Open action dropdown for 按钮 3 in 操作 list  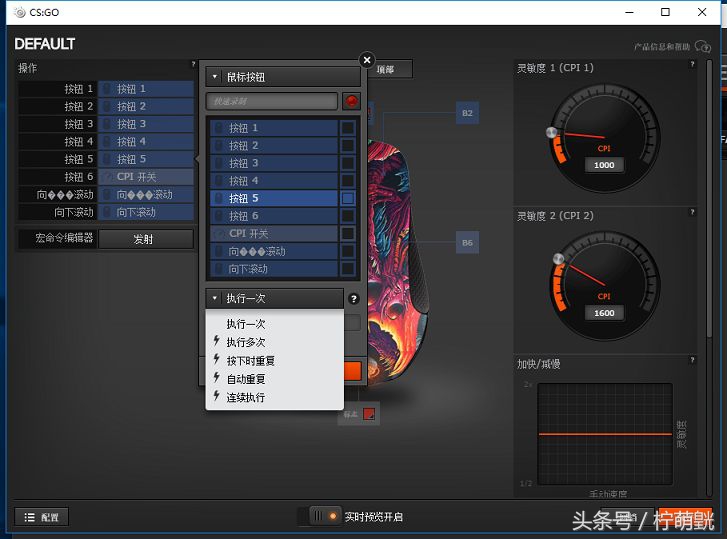tap(146, 124)
